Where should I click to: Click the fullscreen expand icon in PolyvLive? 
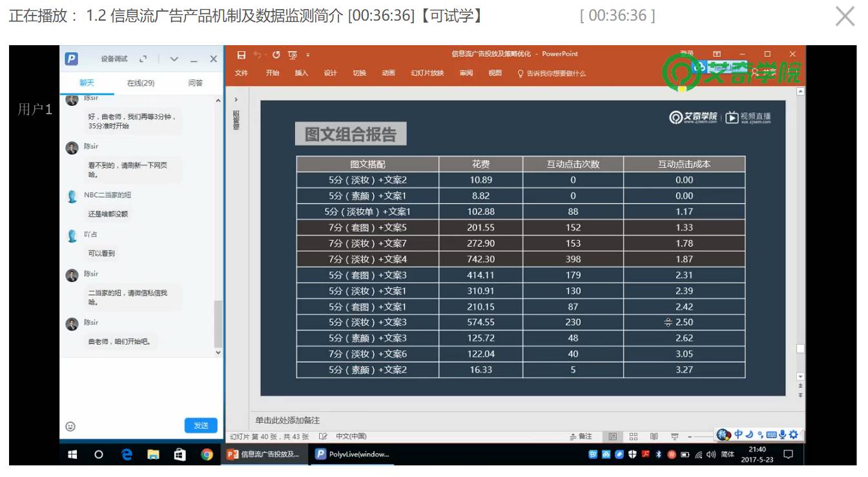tap(143, 59)
